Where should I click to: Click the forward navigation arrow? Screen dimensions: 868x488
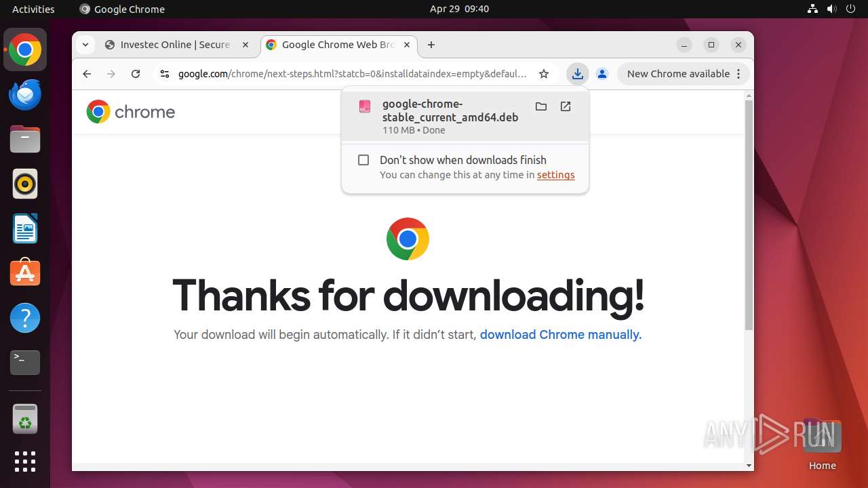point(111,74)
